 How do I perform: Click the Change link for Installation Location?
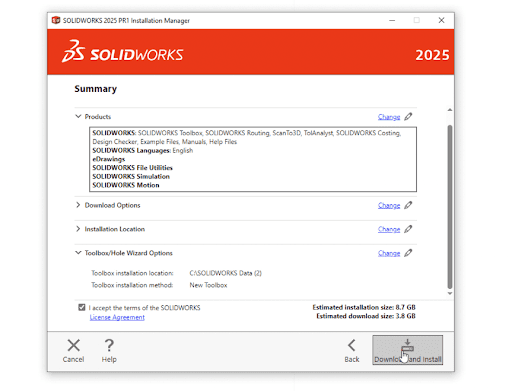[389, 230]
